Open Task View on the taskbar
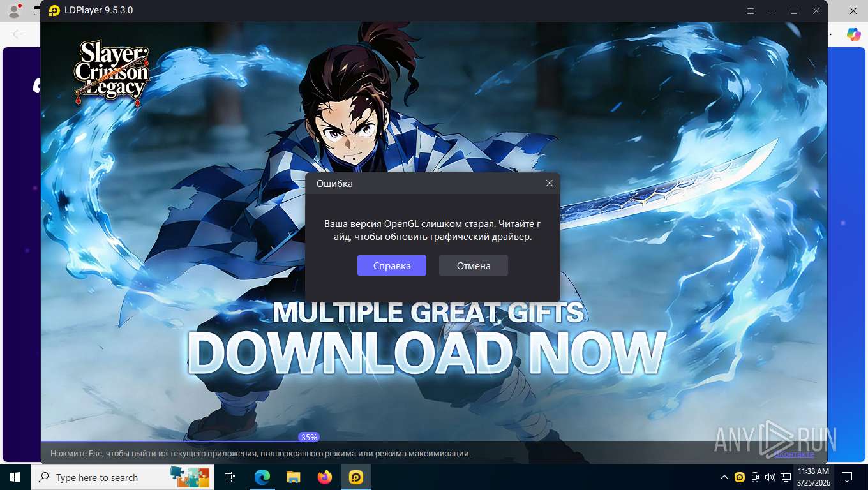 coord(230,477)
